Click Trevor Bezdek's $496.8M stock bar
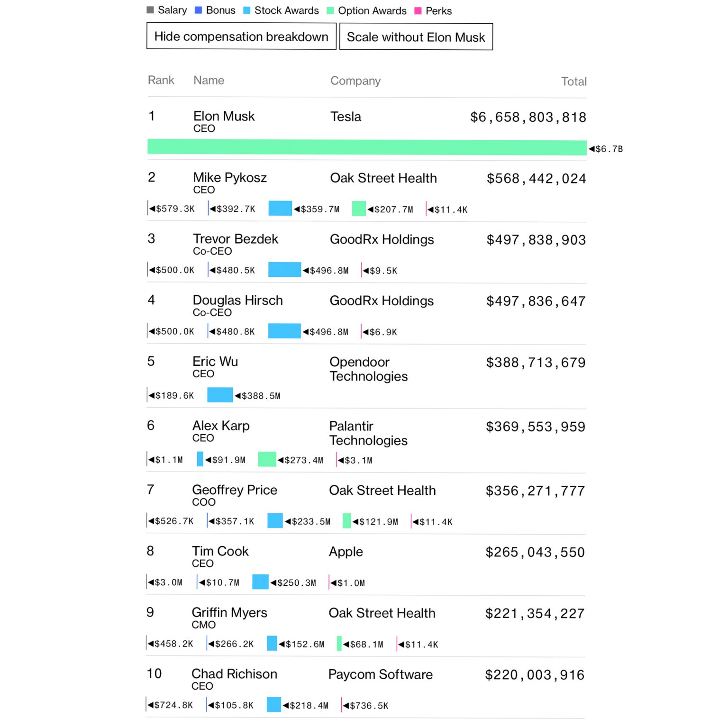Viewport: 728px width, 728px height. pos(284,270)
